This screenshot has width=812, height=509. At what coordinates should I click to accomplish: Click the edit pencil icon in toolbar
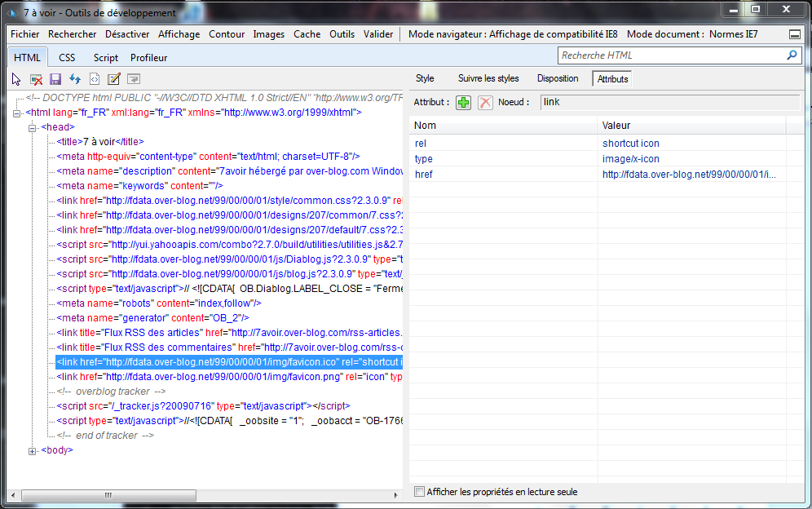click(x=114, y=79)
